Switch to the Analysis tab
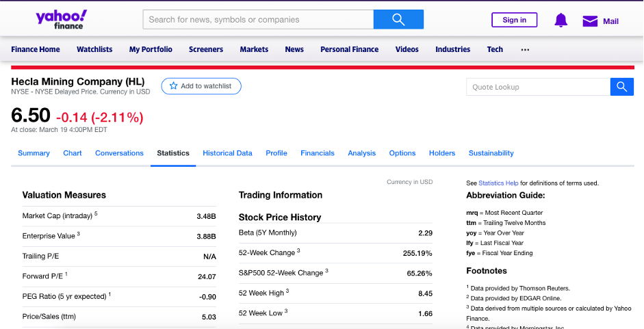 coord(362,153)
